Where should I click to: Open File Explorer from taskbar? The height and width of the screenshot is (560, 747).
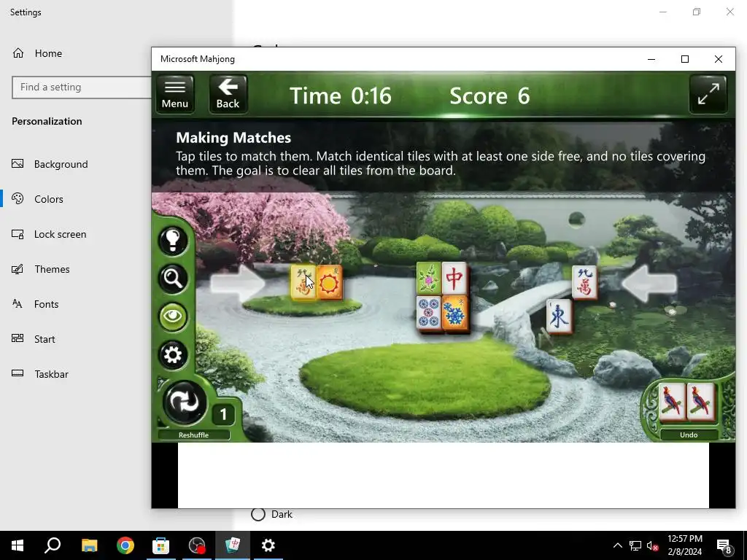(x=89, y=545)
